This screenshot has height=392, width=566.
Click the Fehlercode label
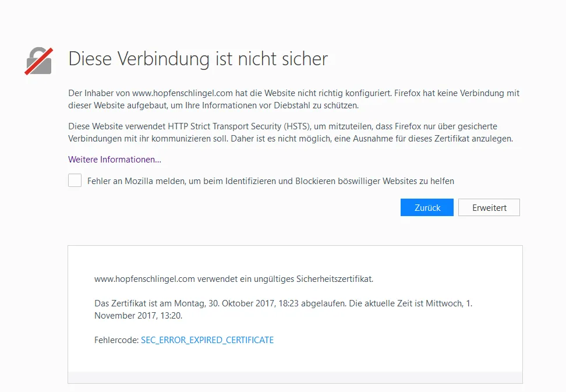tap(116, 340)
